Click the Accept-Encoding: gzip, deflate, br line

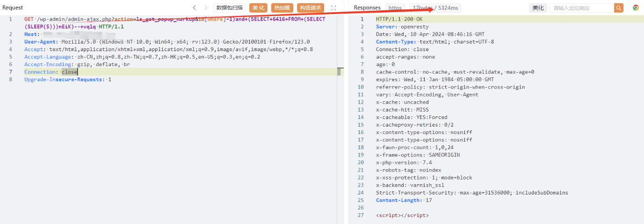[x=77, y=64]
